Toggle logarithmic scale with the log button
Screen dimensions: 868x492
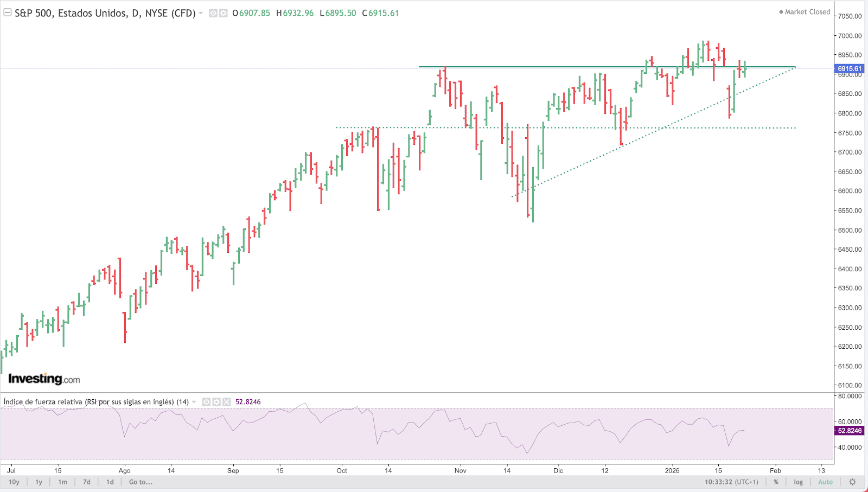798,482
